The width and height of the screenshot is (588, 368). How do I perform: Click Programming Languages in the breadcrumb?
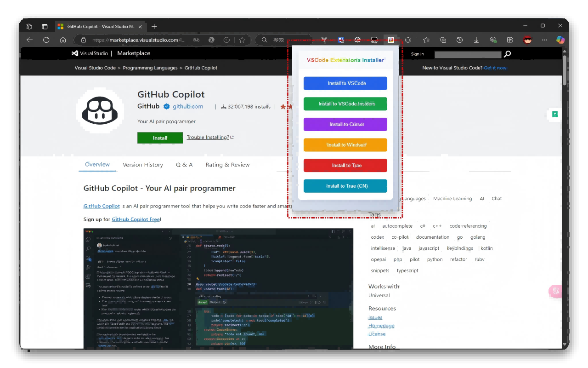point(150,68)
